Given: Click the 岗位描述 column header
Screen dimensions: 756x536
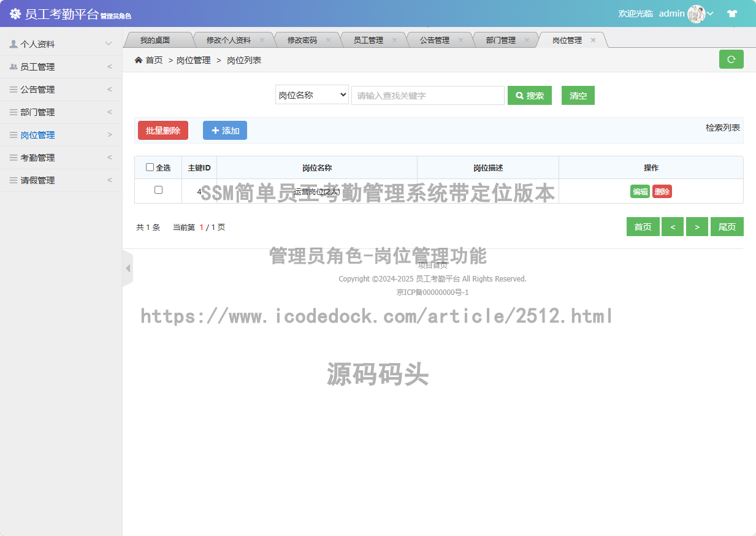Looking at the screenshot, I should tap(488, 167).
